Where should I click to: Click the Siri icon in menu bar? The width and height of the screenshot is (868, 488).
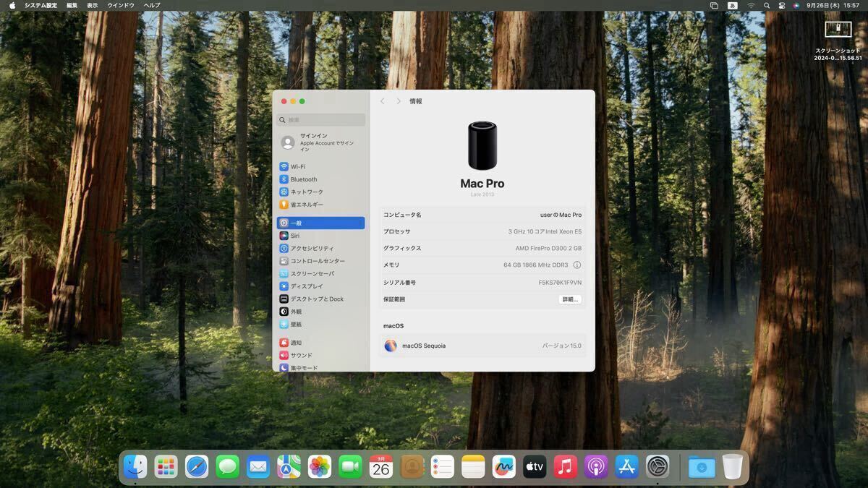coord(796,5)
